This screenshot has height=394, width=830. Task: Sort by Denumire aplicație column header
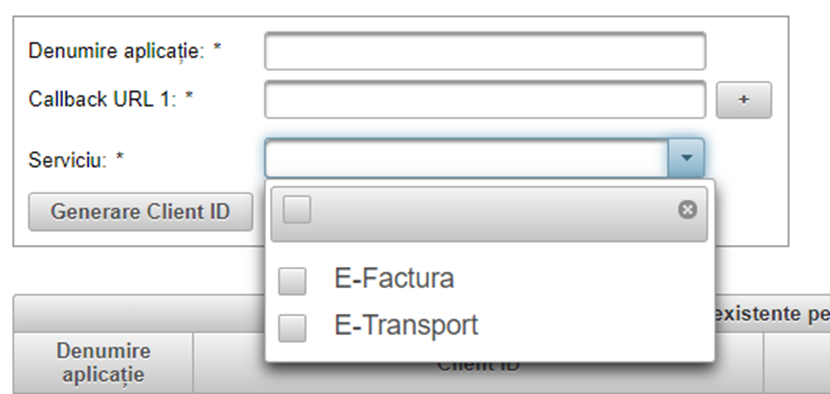(x=103, y=363)
